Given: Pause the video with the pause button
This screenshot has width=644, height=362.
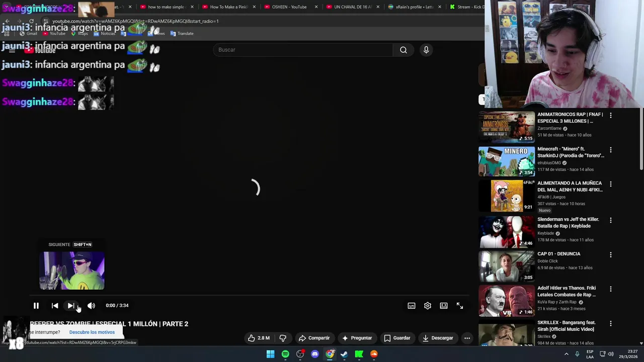Looking at the screenshot, I should click(x=36, y=306).
